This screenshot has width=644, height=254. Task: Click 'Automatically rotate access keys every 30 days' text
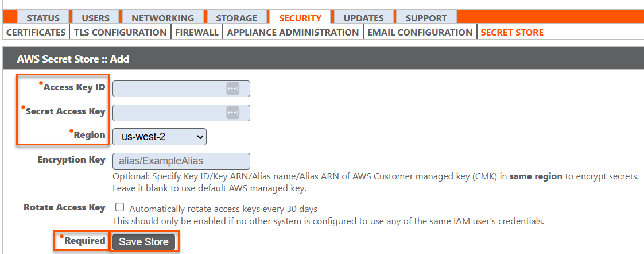[x=223, y=209]
